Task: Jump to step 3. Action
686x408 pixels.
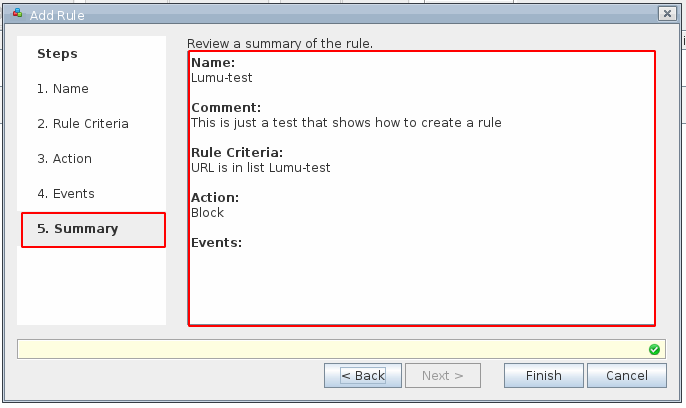Action: coord(65,159)
